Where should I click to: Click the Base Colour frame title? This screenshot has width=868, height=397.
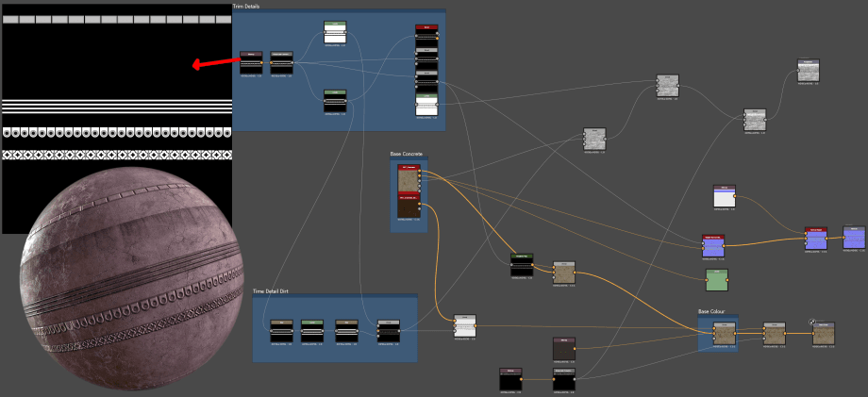point(711,312)
